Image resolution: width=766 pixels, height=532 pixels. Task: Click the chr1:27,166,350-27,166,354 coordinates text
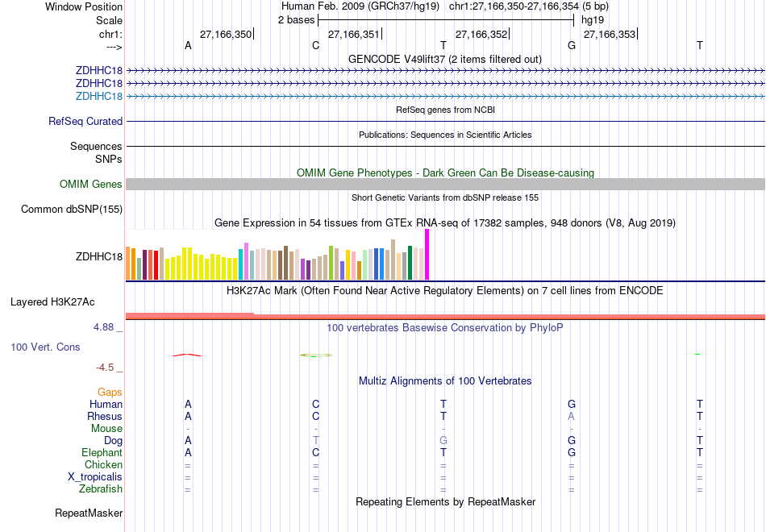pyautogui.click(x=514, y=6)
